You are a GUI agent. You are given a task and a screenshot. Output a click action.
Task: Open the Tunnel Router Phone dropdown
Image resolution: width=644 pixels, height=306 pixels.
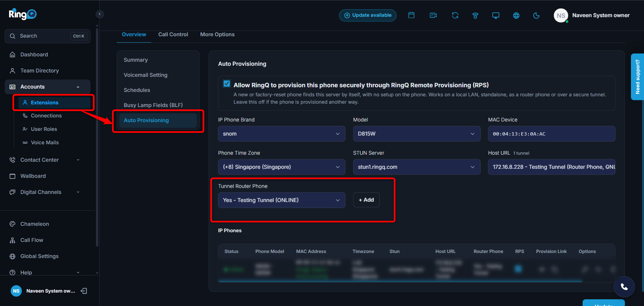(x=281, y=200)
